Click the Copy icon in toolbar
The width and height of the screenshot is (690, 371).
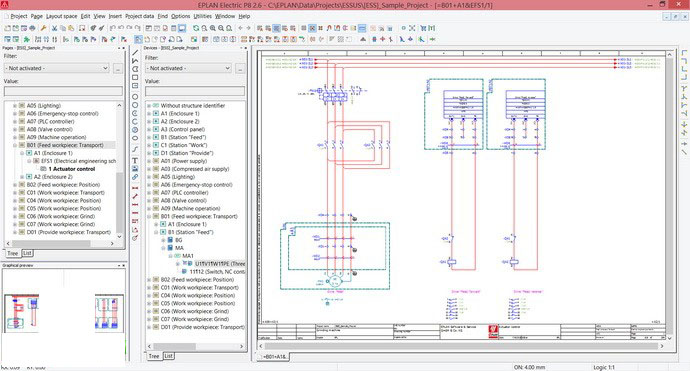tap(63, 28)
